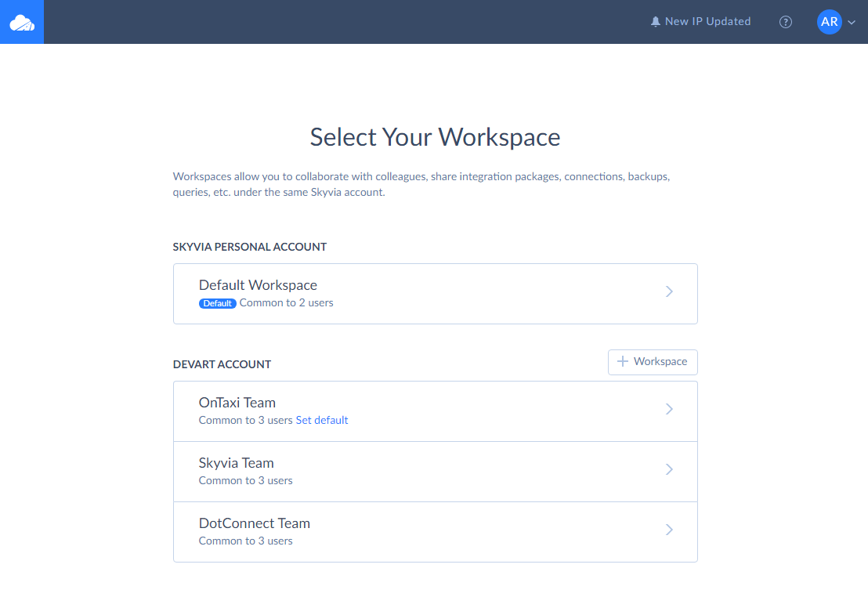
Task: Click Set default for OnTaxi Team
Action: click(x=322, y=421)
